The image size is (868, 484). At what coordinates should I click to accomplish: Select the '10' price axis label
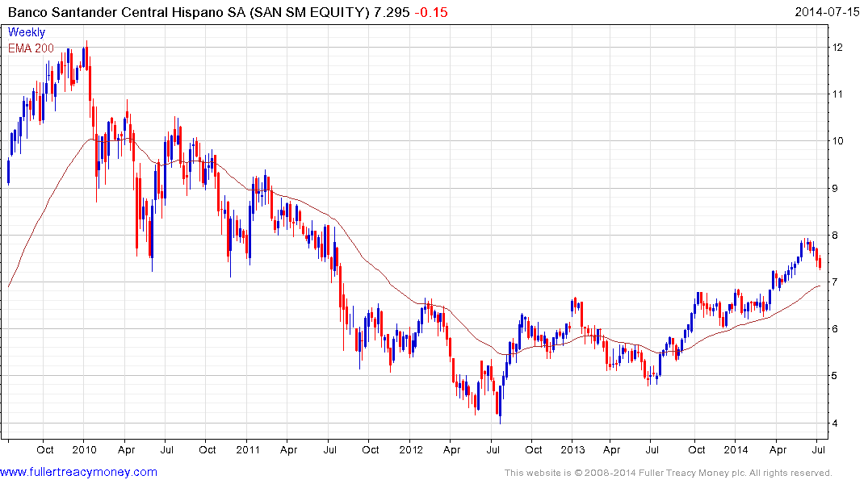pos(837,141)
